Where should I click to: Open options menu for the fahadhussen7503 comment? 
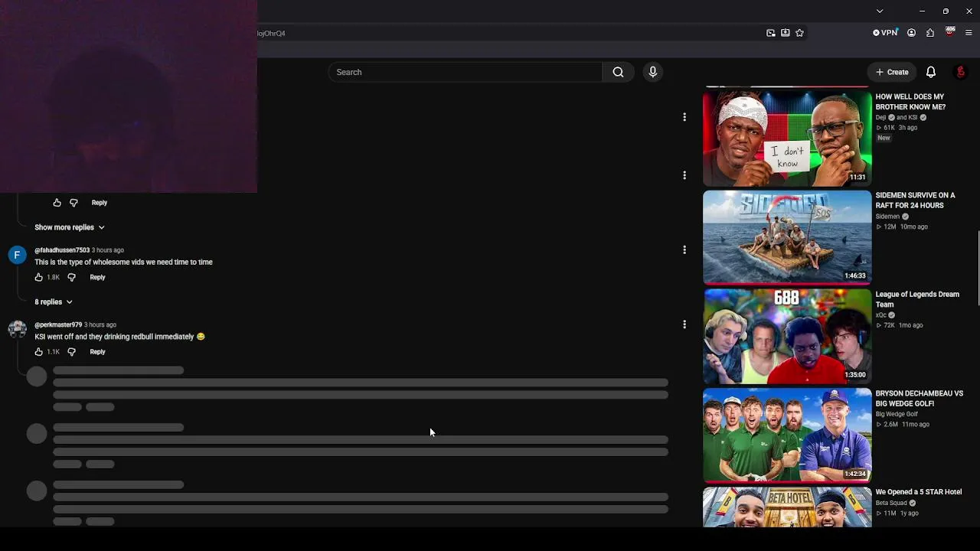684,249
